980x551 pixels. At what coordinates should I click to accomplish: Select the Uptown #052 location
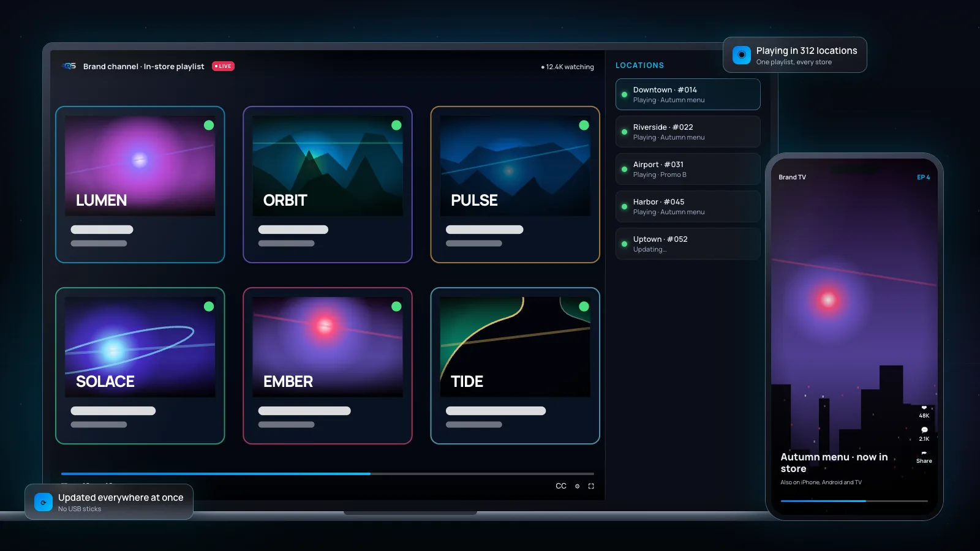[688, 244]
